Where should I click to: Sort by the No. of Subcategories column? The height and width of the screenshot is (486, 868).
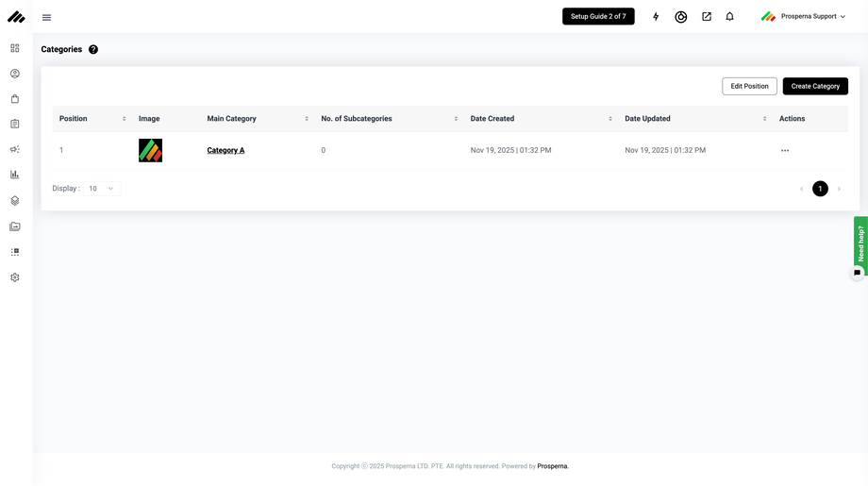tap(456, 119)
